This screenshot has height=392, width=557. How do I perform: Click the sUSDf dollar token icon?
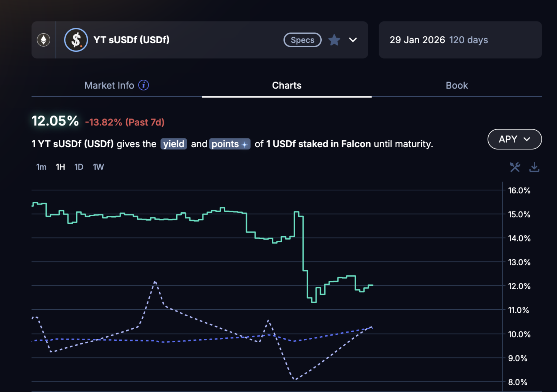pos(76,40)
